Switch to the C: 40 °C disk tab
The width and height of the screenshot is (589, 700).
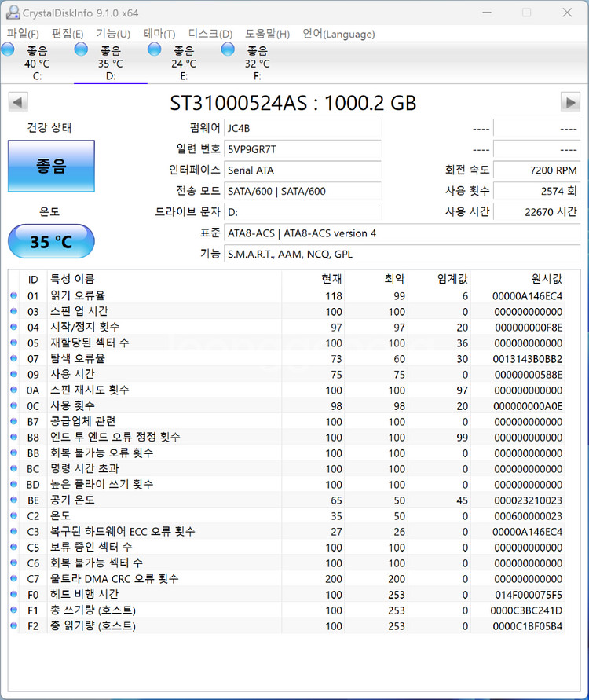[37, 63]
